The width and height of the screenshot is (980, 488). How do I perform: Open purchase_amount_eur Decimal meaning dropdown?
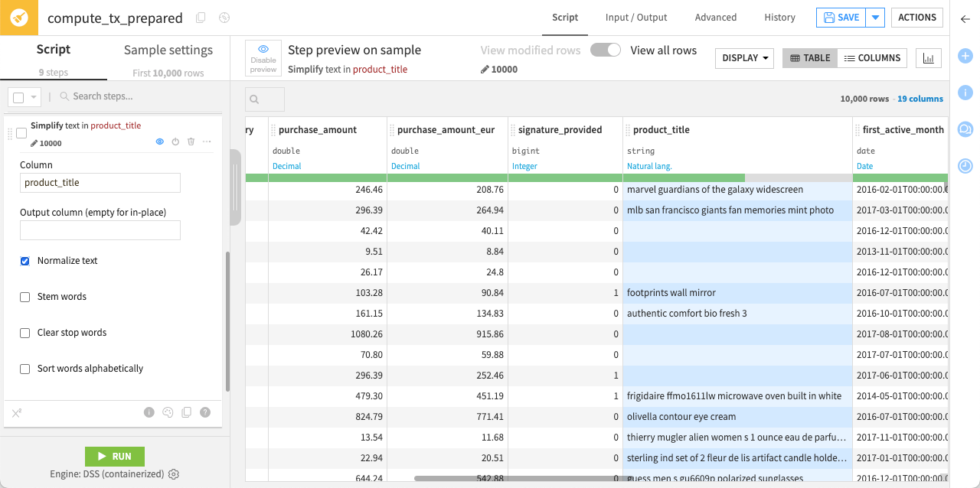click(406, 166)
